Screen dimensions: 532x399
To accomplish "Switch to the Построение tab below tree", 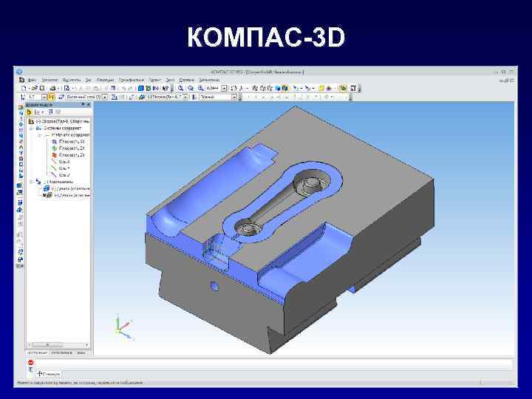I will pos(38,353).
